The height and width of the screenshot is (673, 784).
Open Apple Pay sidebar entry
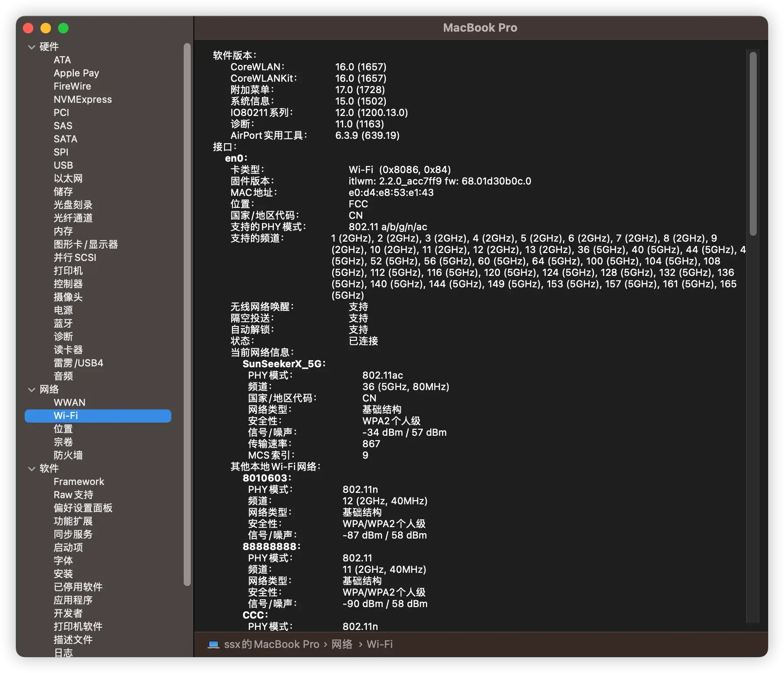(x=76, y=73)
